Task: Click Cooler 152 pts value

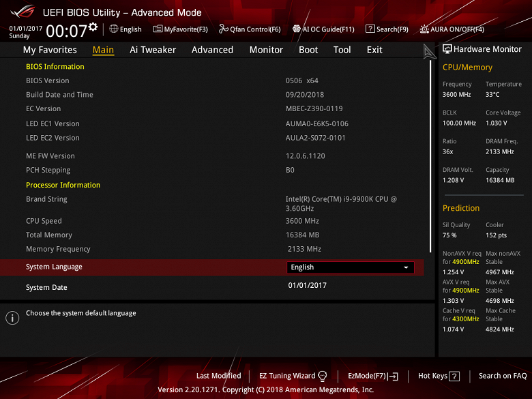Action: [496, 235]
